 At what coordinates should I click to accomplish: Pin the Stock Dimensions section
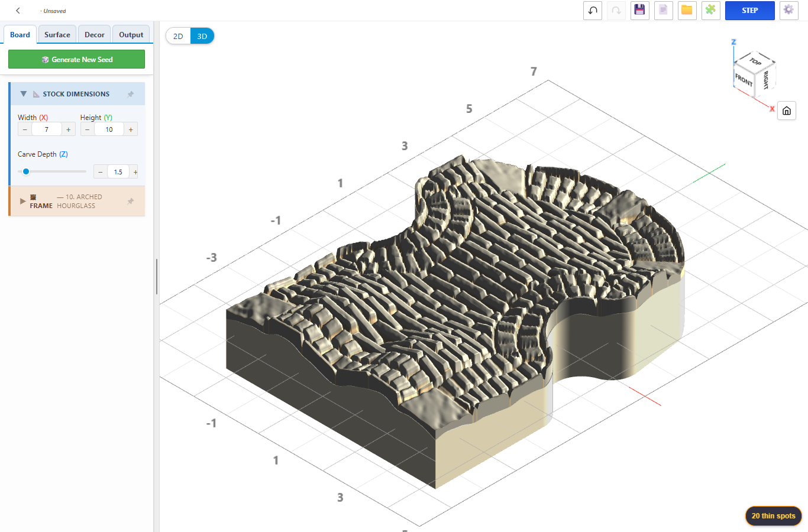click(131, 94)
